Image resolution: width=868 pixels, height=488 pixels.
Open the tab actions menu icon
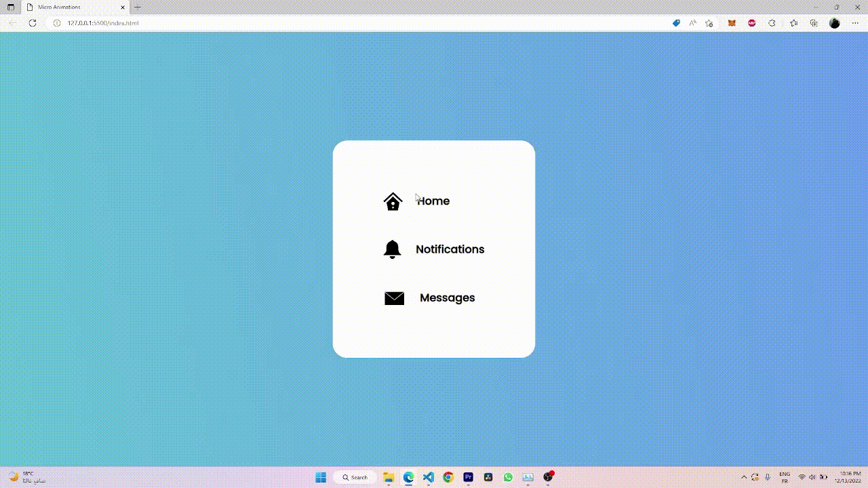(x=11, y=7)
